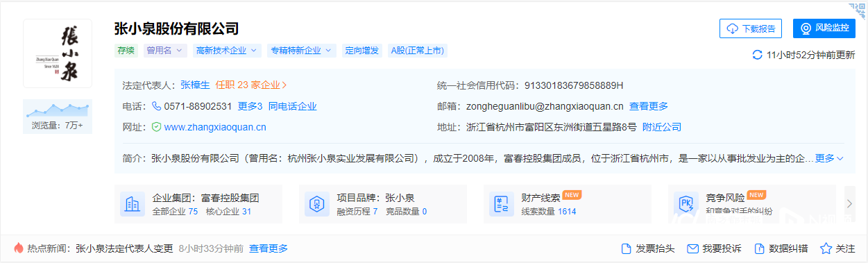Click the credit code 91330183679858889H
Viewport: 868px width, 263px height.
tap(574, 85)
